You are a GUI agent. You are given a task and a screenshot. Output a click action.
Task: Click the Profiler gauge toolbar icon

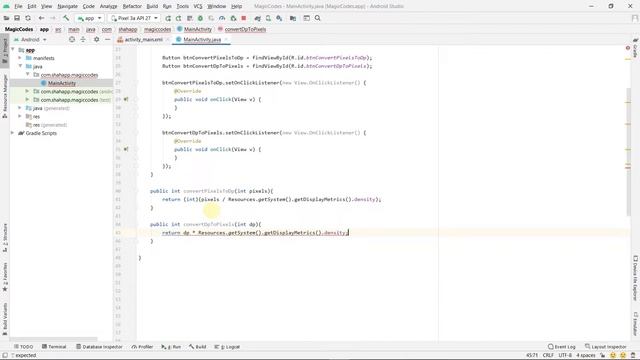coord(222,18)
